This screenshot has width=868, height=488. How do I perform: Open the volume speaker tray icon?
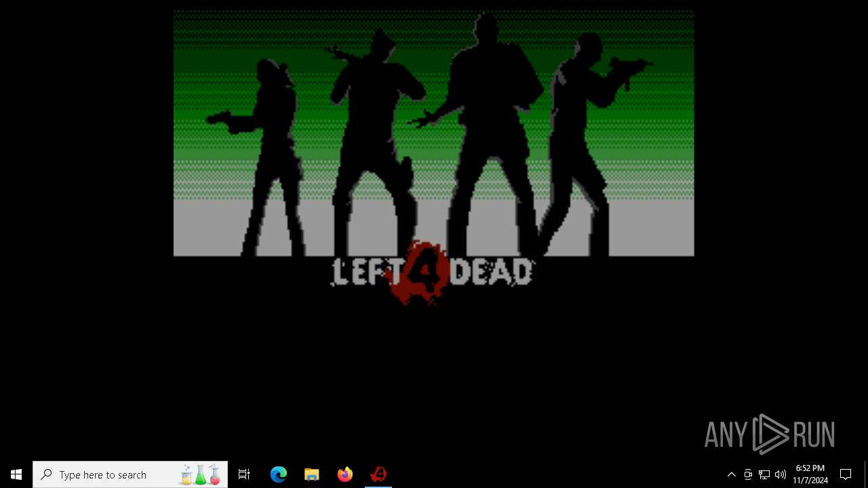(x=781, y=474)
